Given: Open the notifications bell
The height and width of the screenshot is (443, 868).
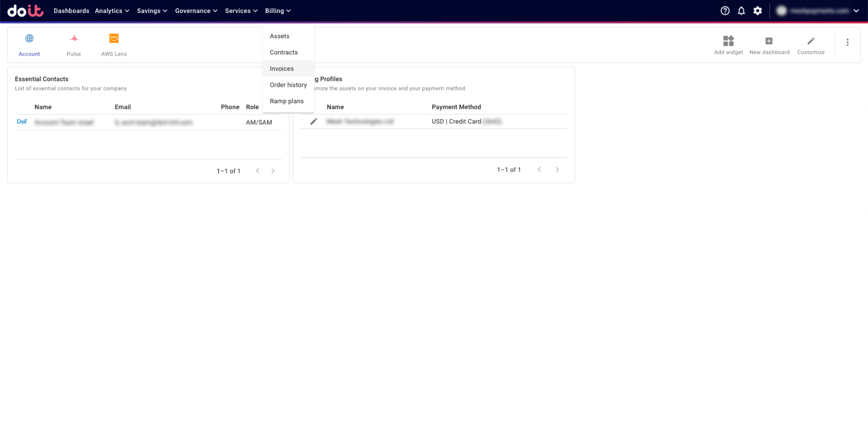Looking at the screenshot, I should (x=741, y=11).
